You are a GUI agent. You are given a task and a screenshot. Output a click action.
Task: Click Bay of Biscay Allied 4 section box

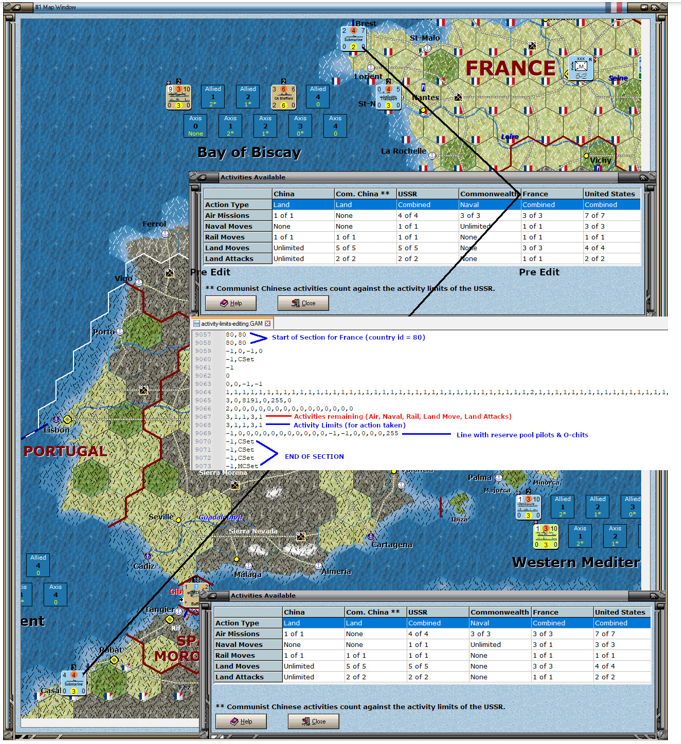point(318,97)
